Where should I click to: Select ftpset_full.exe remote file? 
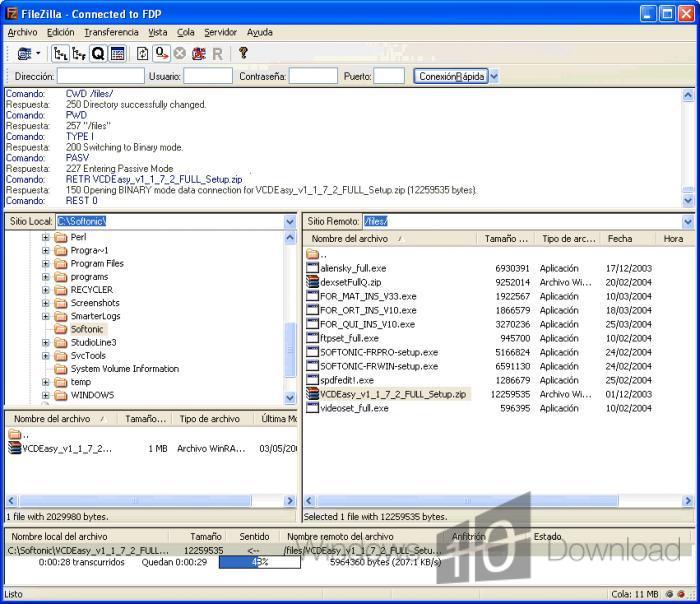[349, 338]
